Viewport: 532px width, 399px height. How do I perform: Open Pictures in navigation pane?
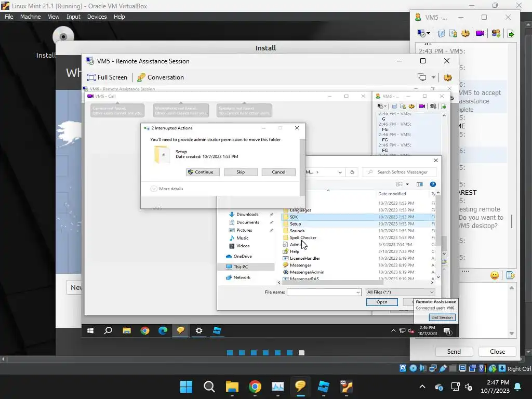point(244,230)
